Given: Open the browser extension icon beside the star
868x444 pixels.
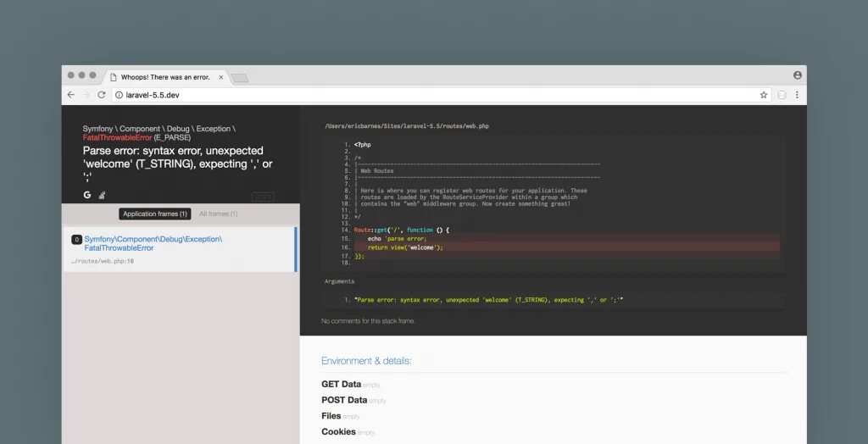Looking at the screenshot, I should pyautogui.click(x=782, y=95).
